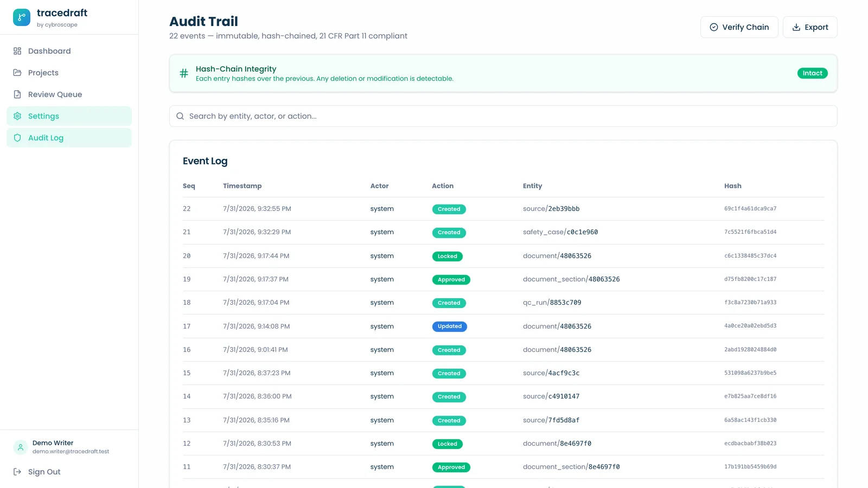The image size is (868, 488).
Task: Click the Actor column header
Action: [379, 186]
